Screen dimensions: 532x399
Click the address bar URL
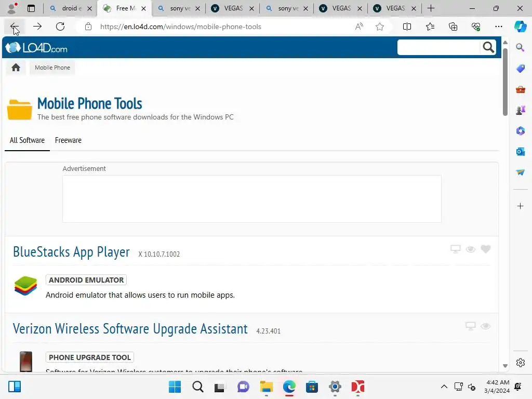(180, 26)
